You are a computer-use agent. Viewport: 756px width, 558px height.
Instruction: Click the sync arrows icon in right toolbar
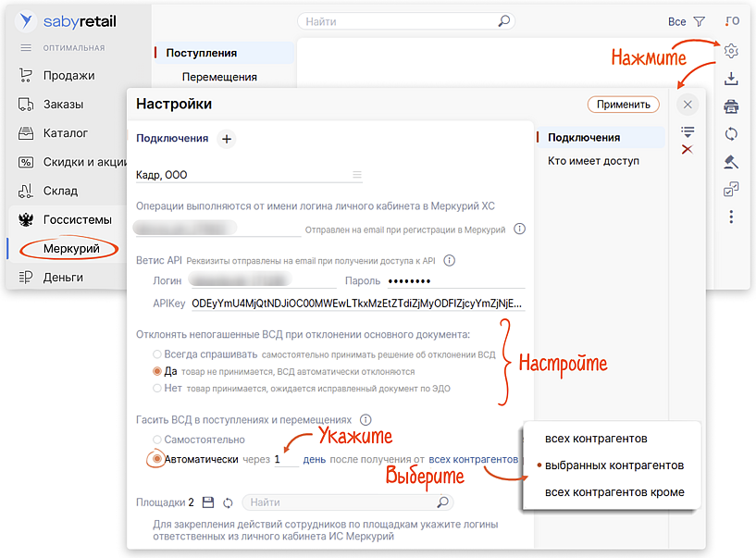point(731,133)
